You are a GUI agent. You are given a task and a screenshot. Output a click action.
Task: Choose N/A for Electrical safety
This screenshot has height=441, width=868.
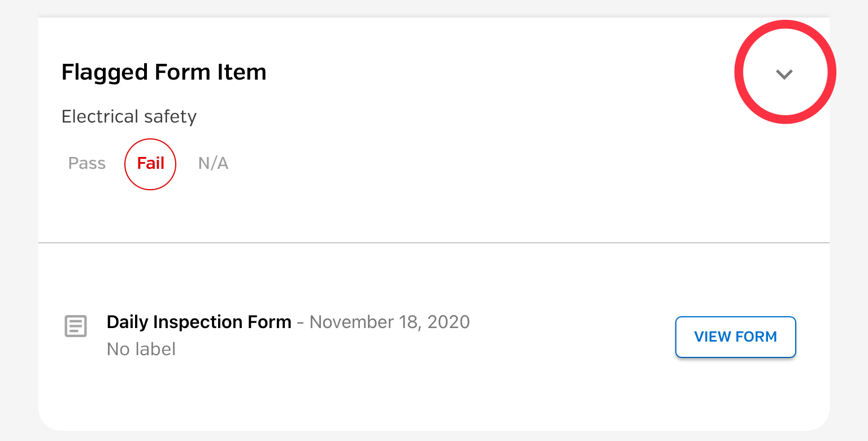coord(213,164)
